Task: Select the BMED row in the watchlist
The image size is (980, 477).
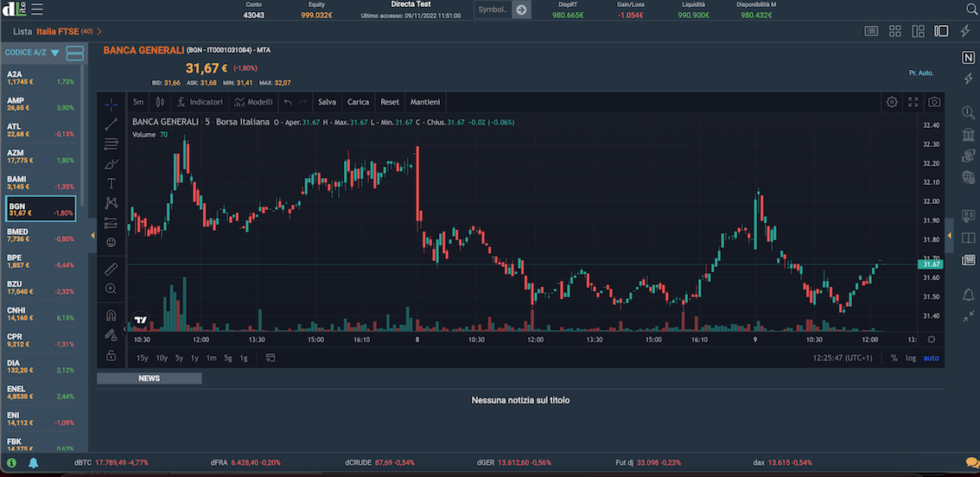Action: (x=41, y=235)
